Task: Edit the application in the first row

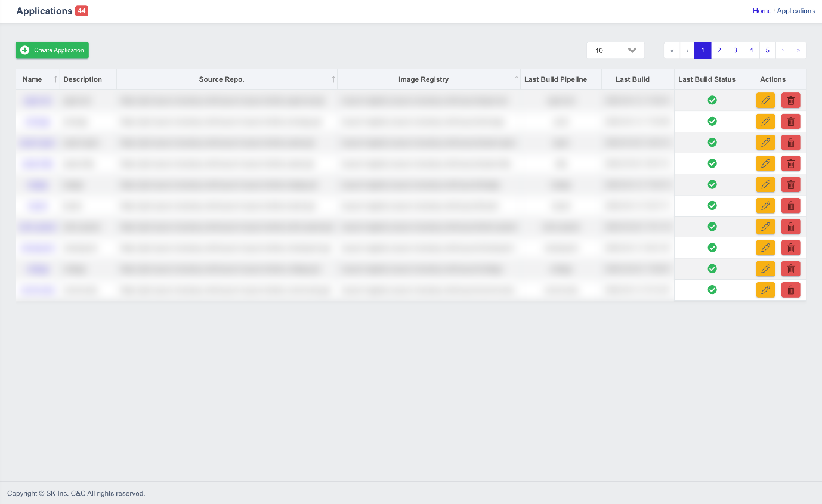Action: click(x=765, y=101)
